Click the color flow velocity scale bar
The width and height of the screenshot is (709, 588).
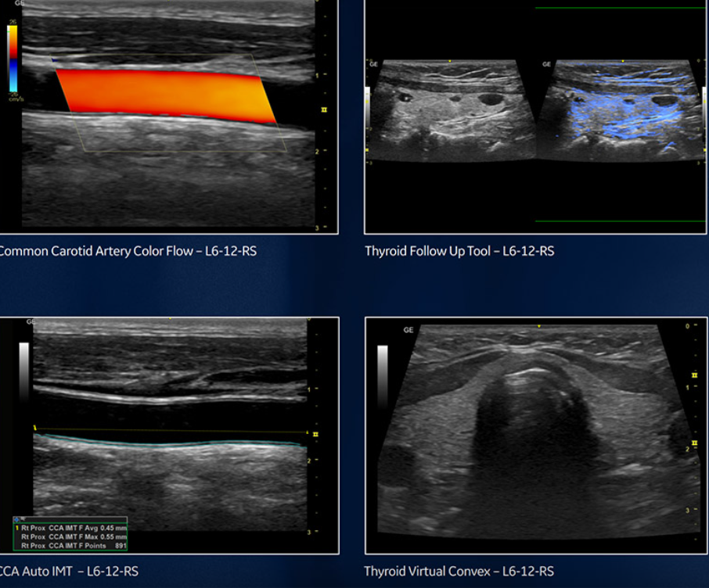tap(12, 59)
